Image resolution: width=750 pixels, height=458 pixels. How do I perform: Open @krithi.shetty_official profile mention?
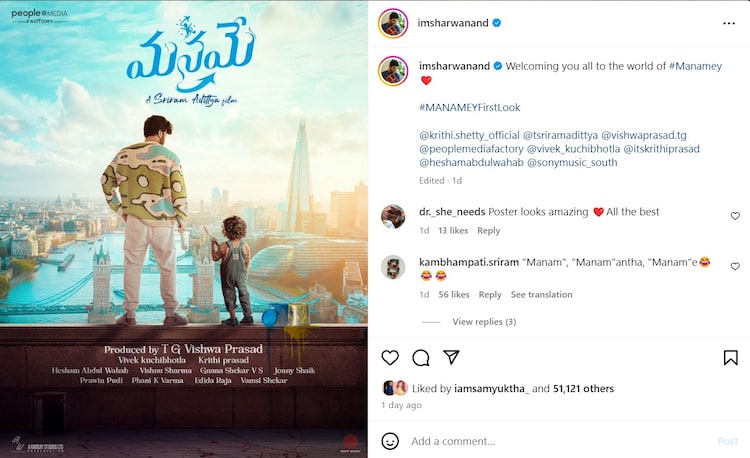tap(469, 135)
